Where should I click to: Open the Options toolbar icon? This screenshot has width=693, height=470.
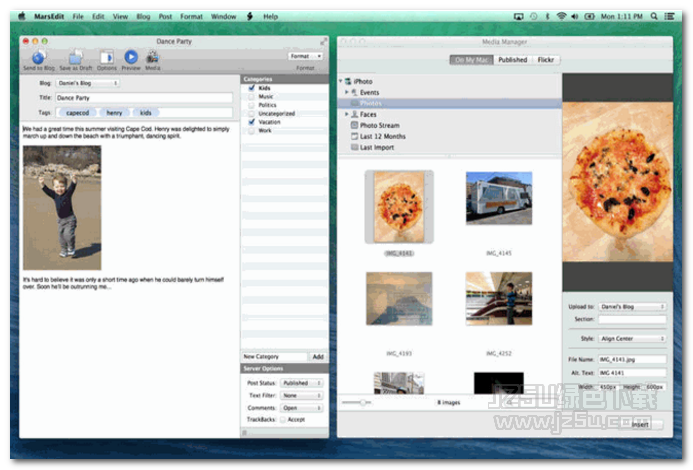click(x=107, y=57)
